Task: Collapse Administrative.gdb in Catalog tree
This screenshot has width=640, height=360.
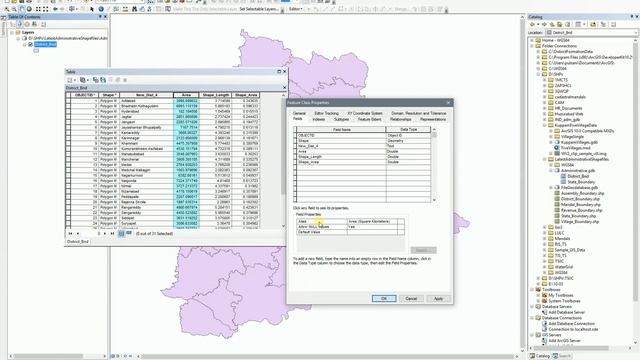Action: pyautogui.click(x=551, y=171)
